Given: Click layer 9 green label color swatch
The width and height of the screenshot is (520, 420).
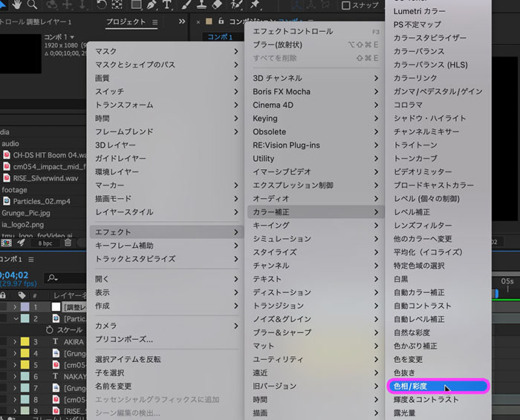Looking at the screenshot, I should click(x=25, y=411).
